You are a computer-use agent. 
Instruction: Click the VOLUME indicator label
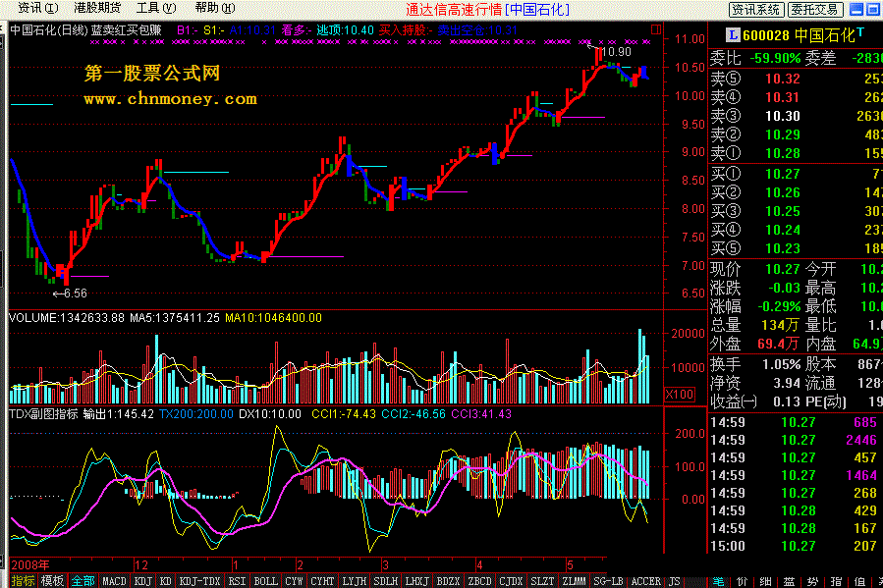[67, 318]
